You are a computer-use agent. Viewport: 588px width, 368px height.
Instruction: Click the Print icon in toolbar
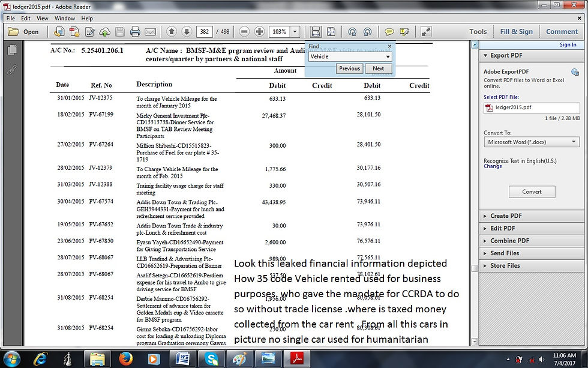click(135, 32)
